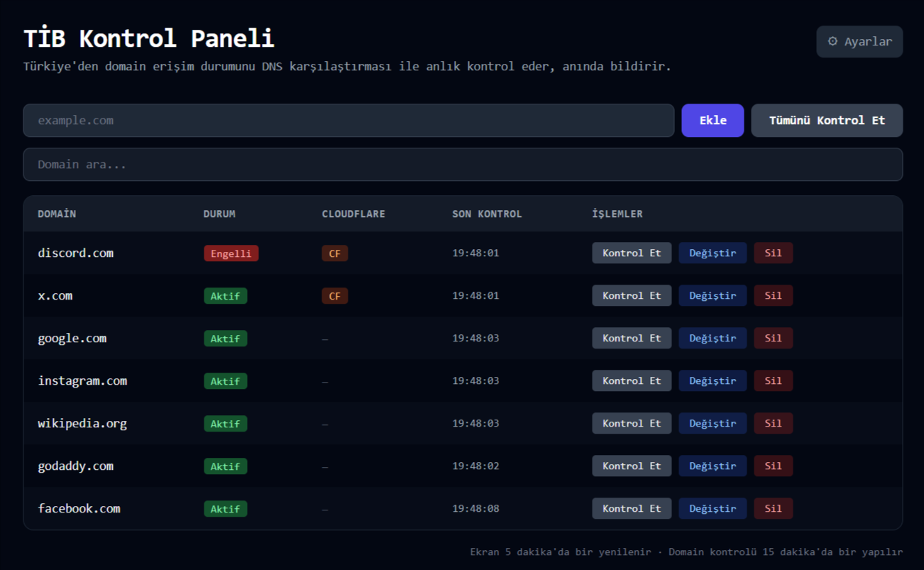Click Değiştir for wikipedia.org

(713, 424)
